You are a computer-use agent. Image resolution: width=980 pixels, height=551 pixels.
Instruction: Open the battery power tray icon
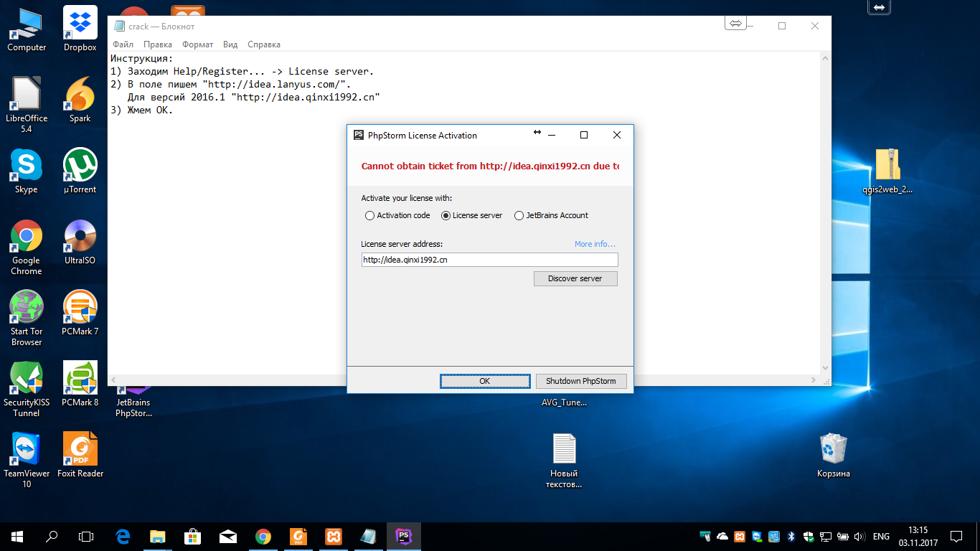click(843, 536)
